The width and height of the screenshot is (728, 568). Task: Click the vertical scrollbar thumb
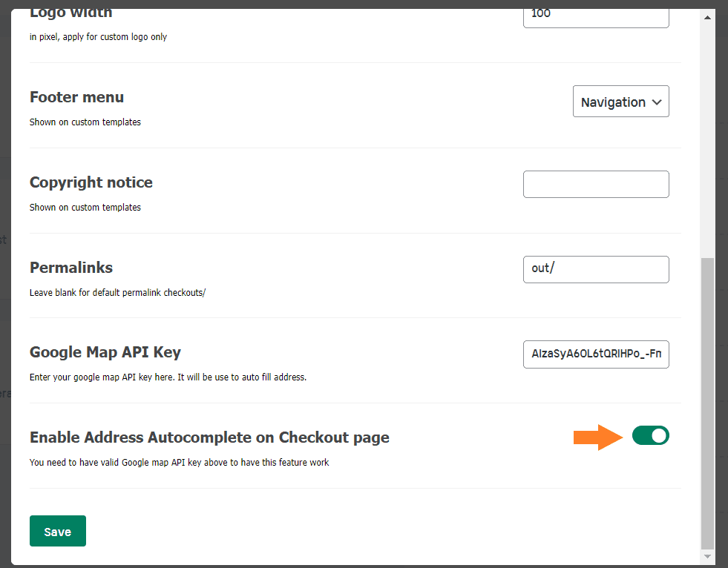(x=707, y=403)
